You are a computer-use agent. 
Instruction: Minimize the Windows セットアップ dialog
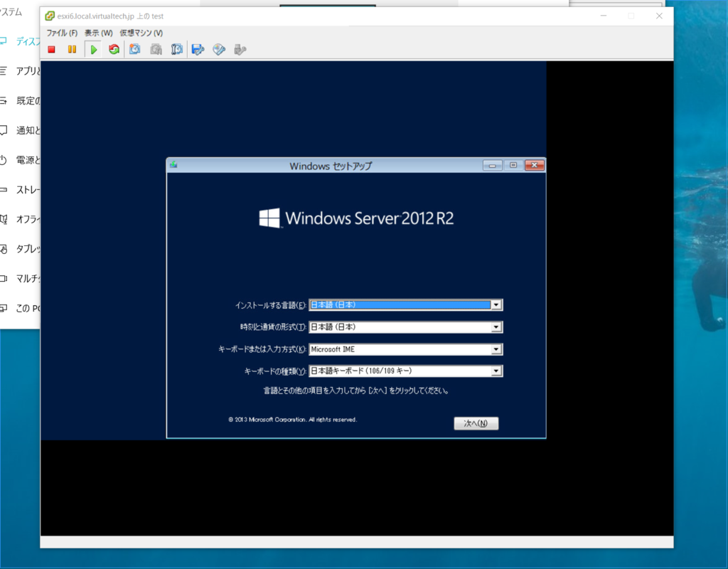click(492, 165)
